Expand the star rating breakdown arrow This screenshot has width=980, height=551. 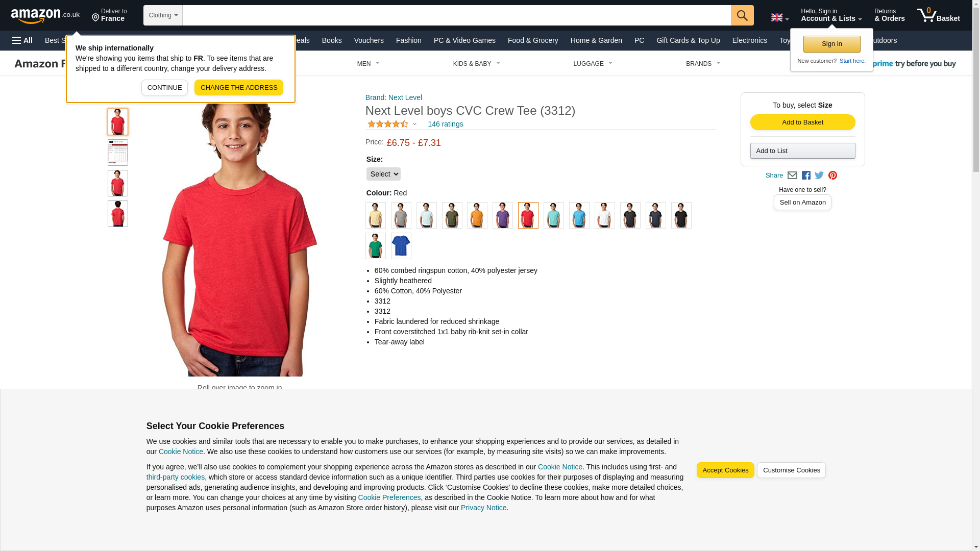pos(414,124)
